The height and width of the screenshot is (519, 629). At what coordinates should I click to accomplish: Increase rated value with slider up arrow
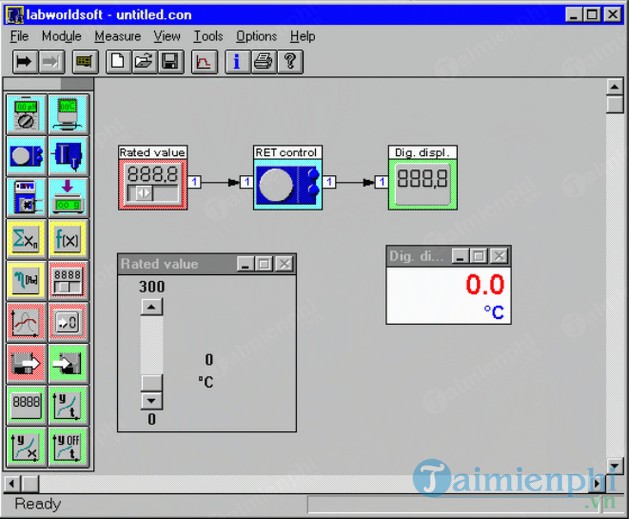click(152, 307)
